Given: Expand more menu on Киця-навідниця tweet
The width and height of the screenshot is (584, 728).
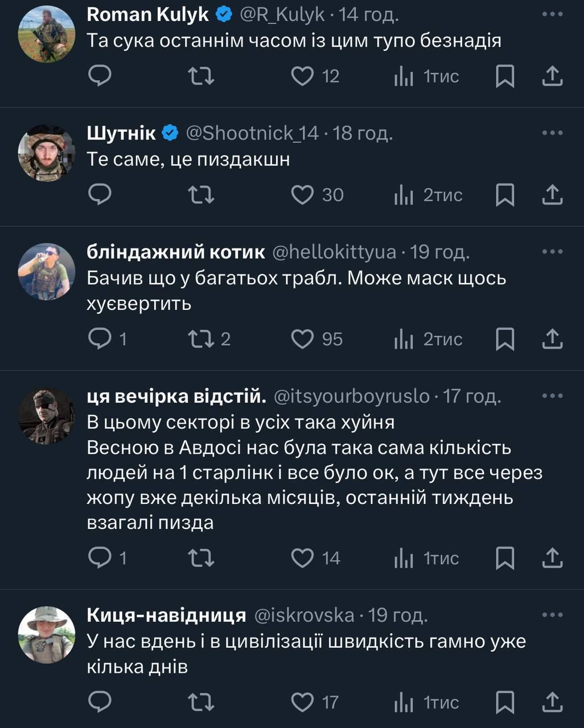Looking at the screenshot, I should [552, 615].
